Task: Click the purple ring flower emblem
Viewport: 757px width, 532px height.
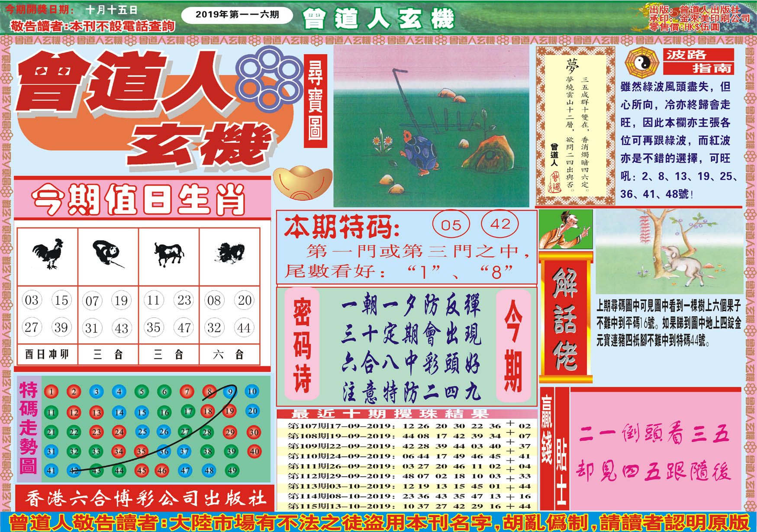Action: pos(269,78)
